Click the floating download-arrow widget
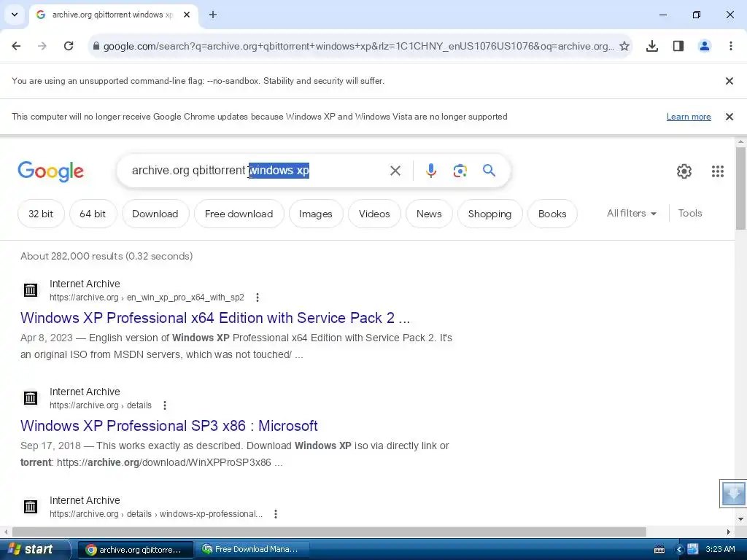This screenshot has height=560, width=747. [x=732, y=494]
